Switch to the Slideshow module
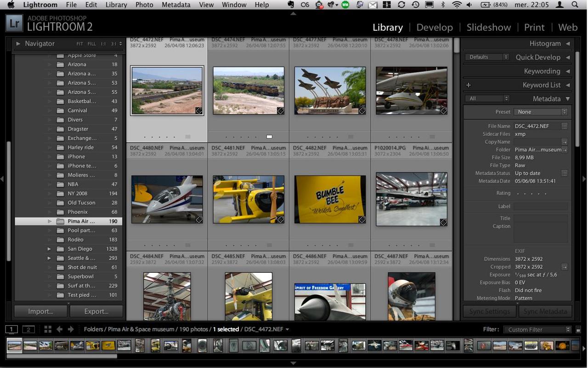The width and height of the screenshot is (588, 368). tap(488, 27)
